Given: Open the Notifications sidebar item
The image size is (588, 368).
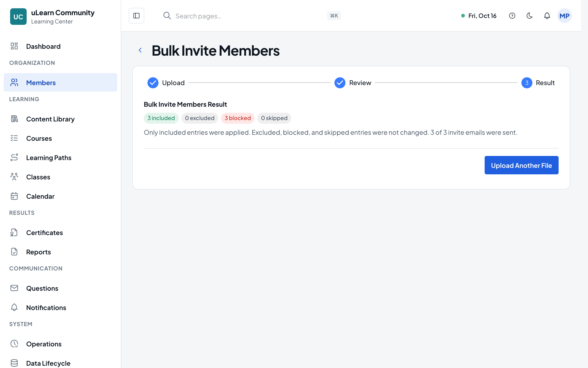Looking at the screenshot, I should coord(60,308).
